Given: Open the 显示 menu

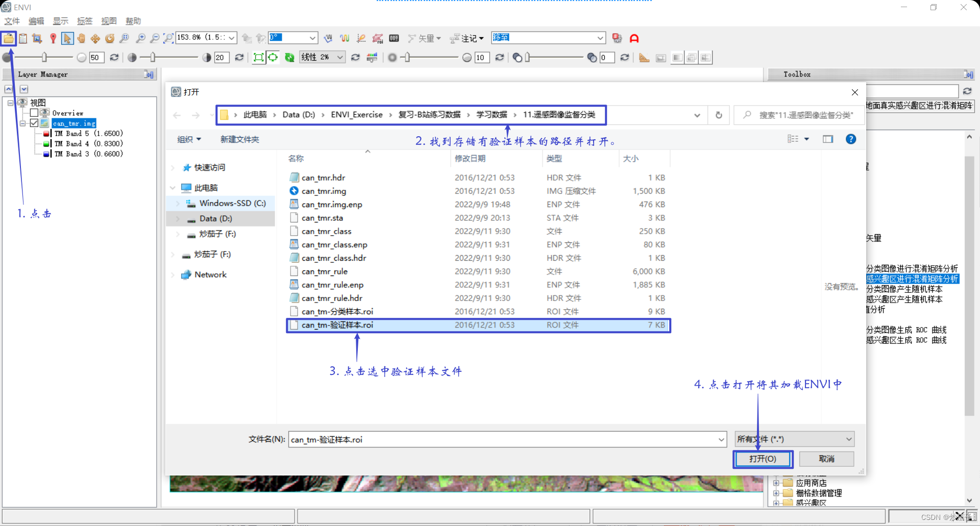Looking at the screenshot, I should pos(61,21).
